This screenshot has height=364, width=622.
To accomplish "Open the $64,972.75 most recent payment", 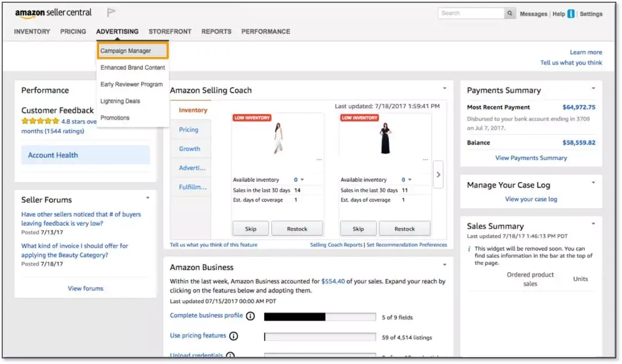I will coord(579,107).
